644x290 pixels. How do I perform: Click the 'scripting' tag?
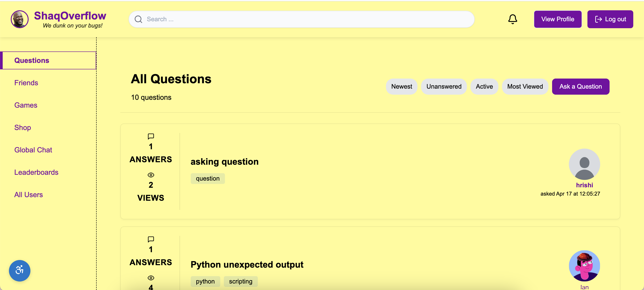pos(241,281)
